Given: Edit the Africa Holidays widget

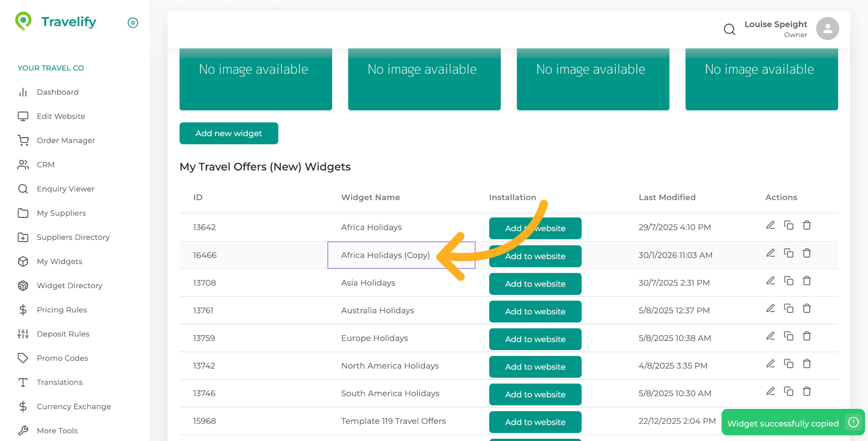Looking at the screenshot, I should [770, 225].
